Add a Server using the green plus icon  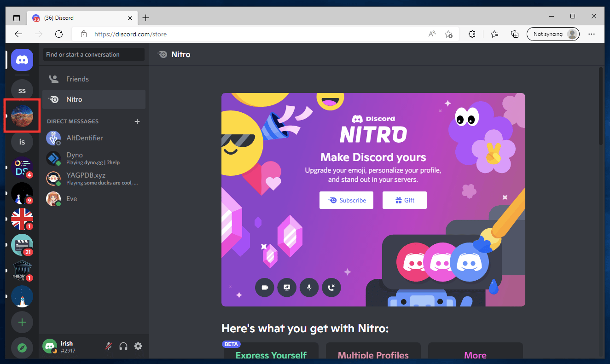(x=22, y=322)
